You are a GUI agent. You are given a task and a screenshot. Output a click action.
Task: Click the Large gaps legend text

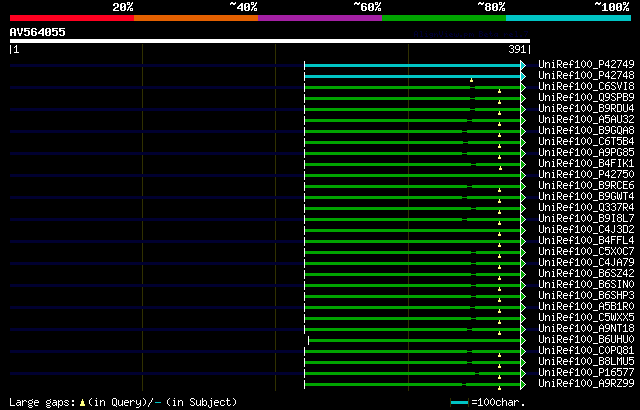[x=123, y=402]
